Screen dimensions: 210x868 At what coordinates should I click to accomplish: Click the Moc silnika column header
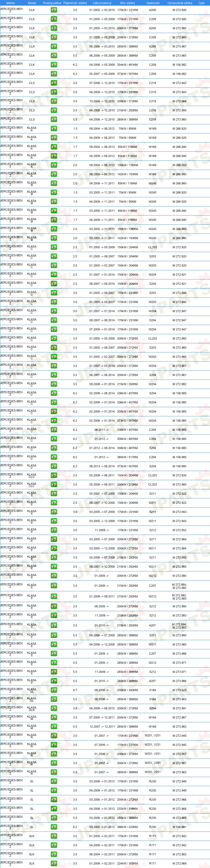point(127,3)
